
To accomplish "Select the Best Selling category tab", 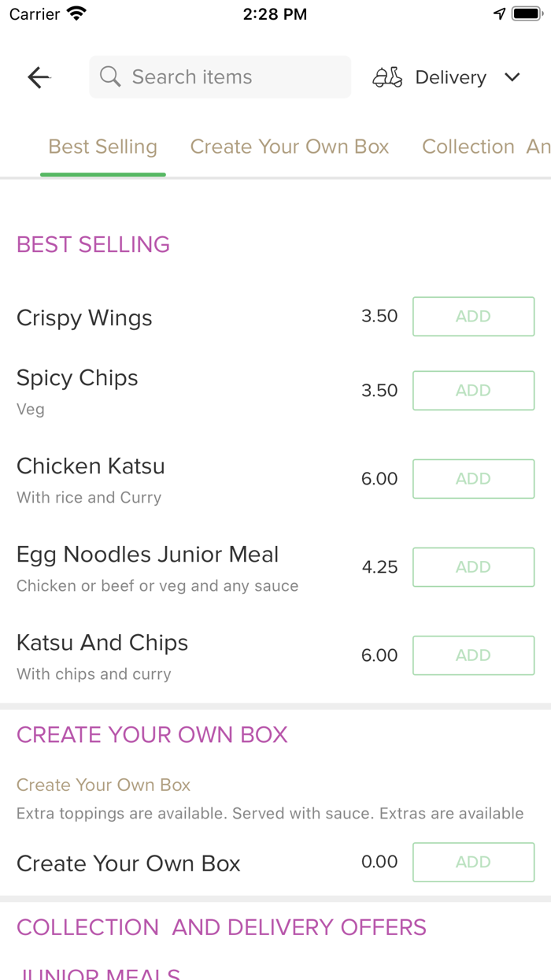I will coord(102,147).
